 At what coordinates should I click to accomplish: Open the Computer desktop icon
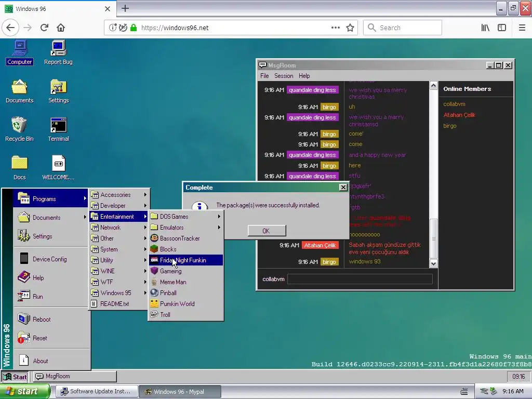[20, 52]
